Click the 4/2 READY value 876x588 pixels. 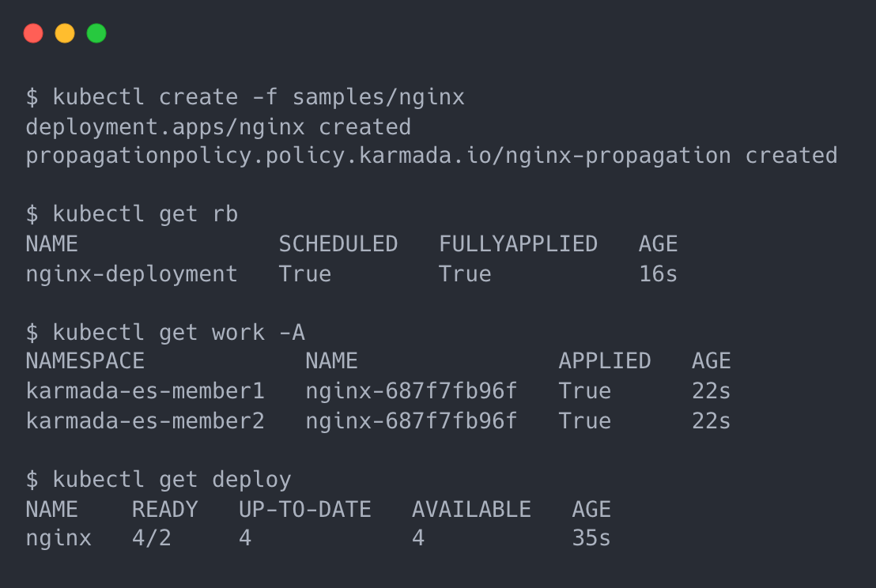pyautogui.click(x=151, y=538)
